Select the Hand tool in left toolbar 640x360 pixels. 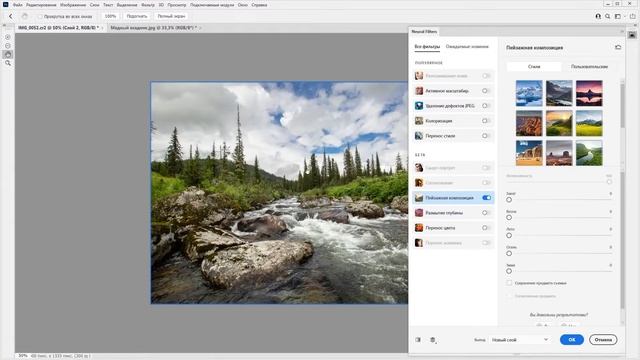pyautogui.click(x=8, y=54)
